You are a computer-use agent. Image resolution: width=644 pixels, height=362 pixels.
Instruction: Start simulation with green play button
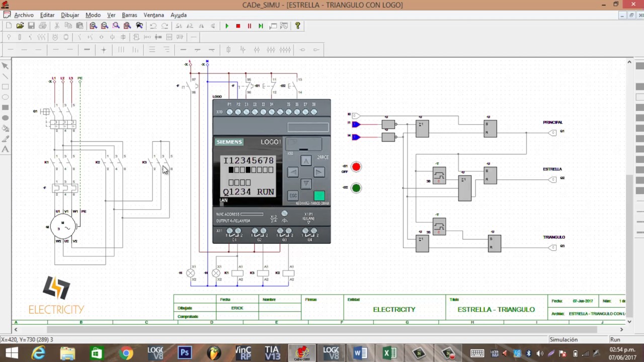pyautogui.click(x=227, y=26)
